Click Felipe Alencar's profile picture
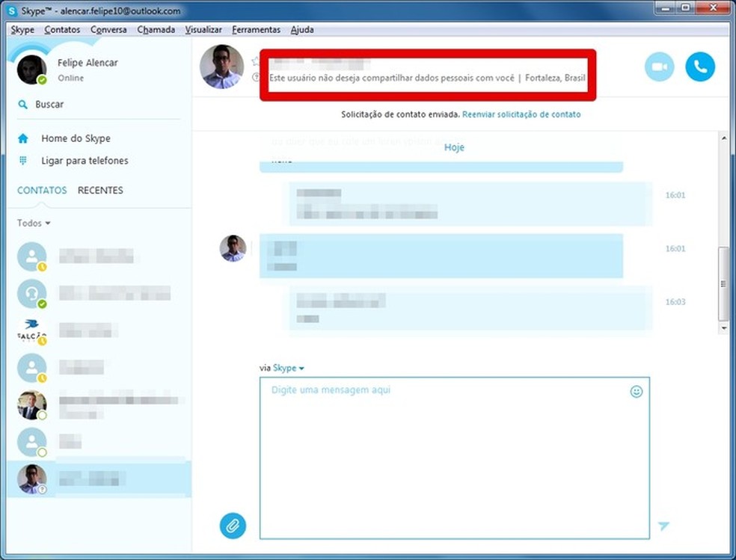 pos(31,70)
